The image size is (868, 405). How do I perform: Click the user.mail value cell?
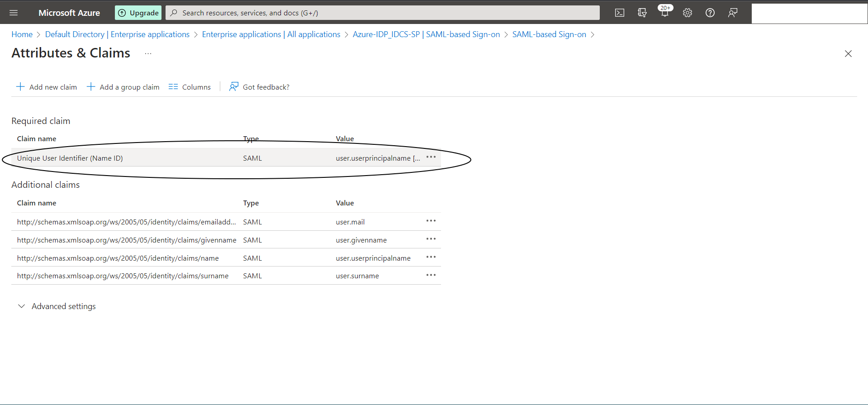(x=350, y=222)
